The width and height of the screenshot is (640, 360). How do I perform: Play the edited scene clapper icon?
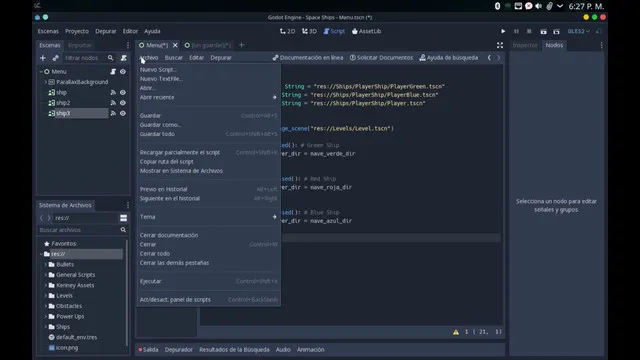point(543,31)
